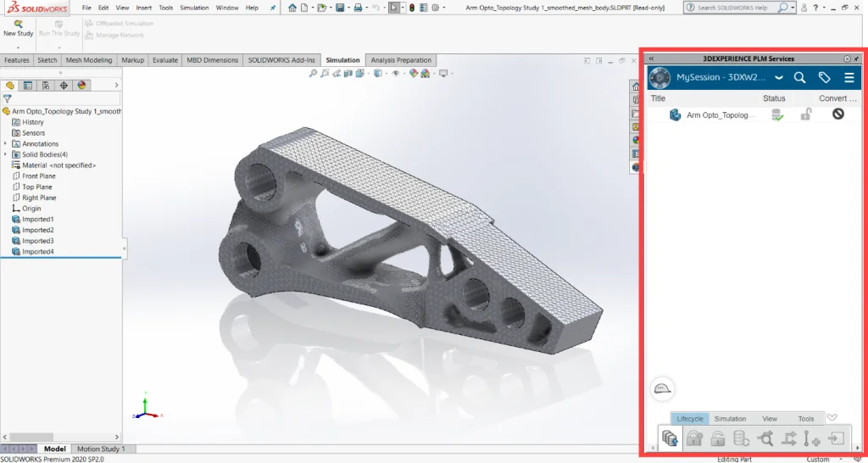The image size is (868, 463).
Task: Open the hamburger menu in MySession bar
Action: [x=849, y=78]
